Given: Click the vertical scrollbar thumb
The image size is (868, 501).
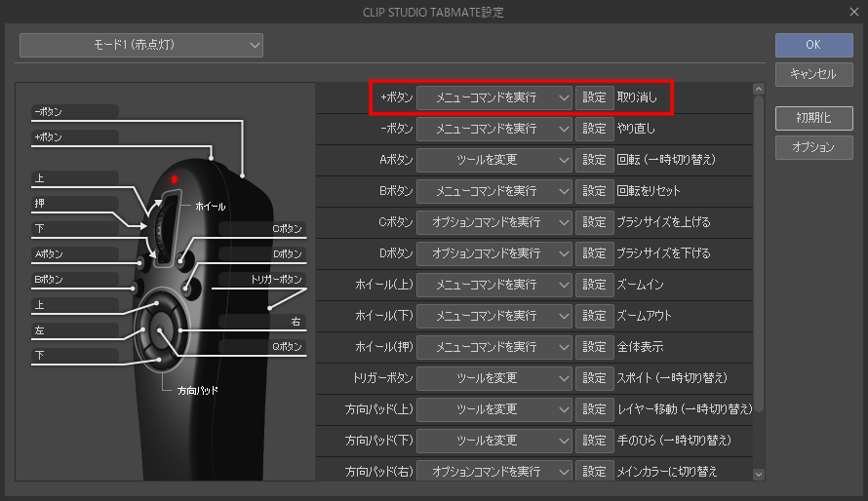Looking at the screenshot, I should 759,253.
